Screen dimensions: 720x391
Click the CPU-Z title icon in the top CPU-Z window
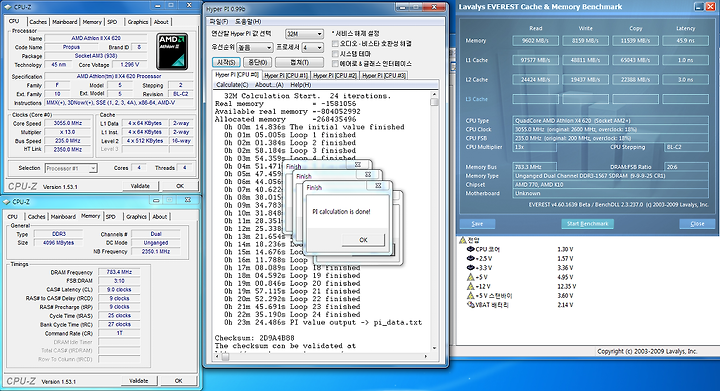8,7
